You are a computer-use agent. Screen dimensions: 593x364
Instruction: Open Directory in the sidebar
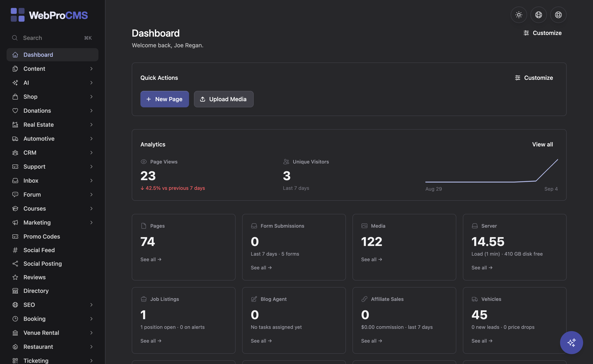pos(52,291)
